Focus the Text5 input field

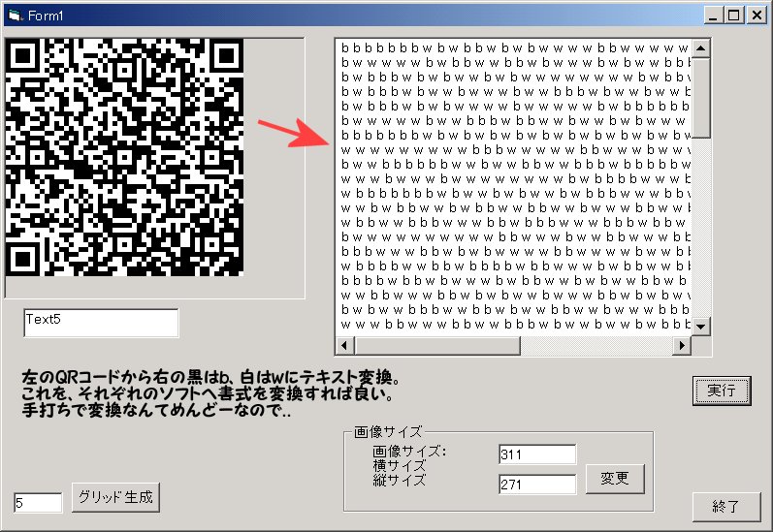tap(101, 323)
